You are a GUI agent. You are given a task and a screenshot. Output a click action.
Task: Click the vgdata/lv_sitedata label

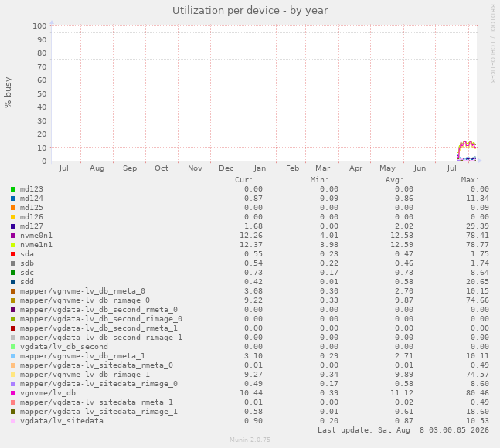(62, 421)
